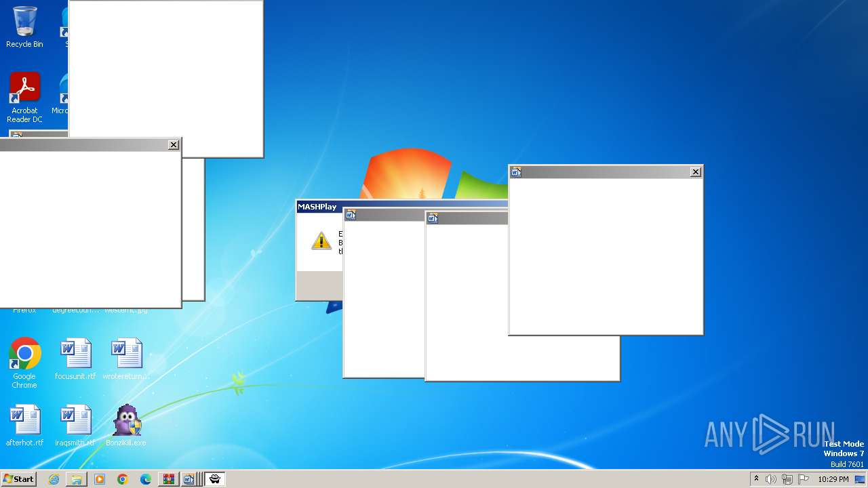This screenshot has width=868, height=488.
Task: Open the Action Center flag icon
Action: coord(804,479)
